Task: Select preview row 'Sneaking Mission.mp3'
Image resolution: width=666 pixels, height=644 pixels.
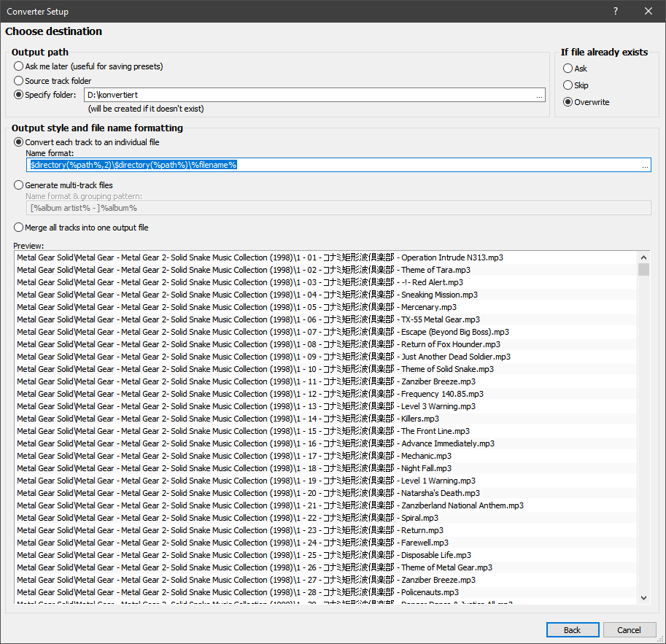Action: (325, 295)
